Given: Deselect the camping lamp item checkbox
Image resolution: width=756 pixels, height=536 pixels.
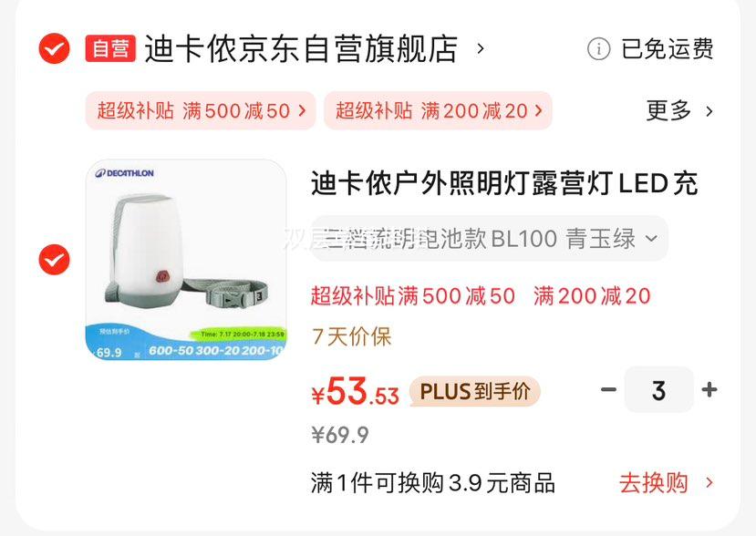Looking at the screenshot, I should (54, 259).
